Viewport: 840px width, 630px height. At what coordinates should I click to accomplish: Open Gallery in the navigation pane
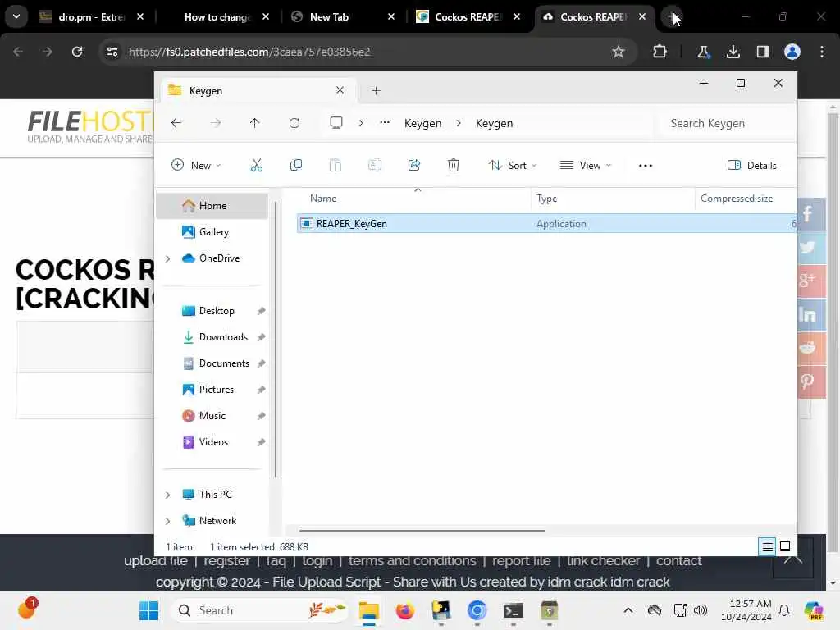(214, 232)
